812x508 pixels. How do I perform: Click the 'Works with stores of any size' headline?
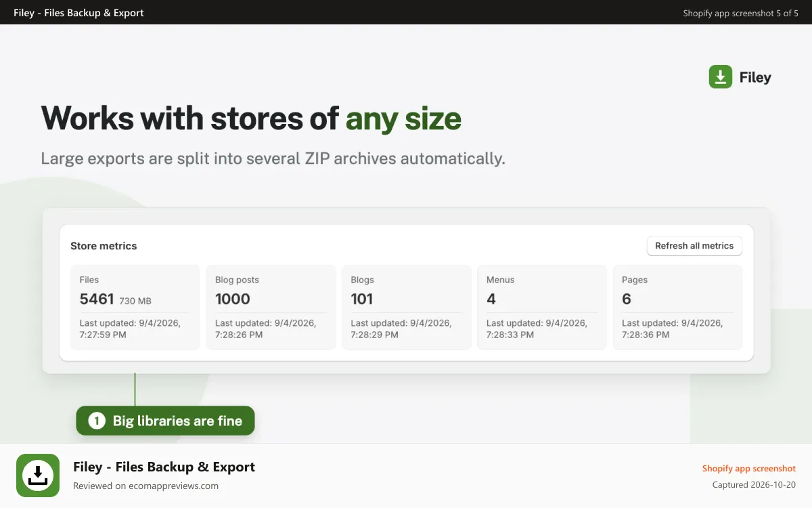(x=251, y=119)
